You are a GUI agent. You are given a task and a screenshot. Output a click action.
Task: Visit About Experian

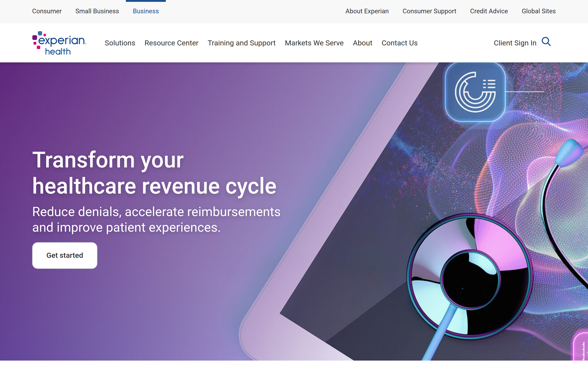pyautogui.click(x=367, y=11)
